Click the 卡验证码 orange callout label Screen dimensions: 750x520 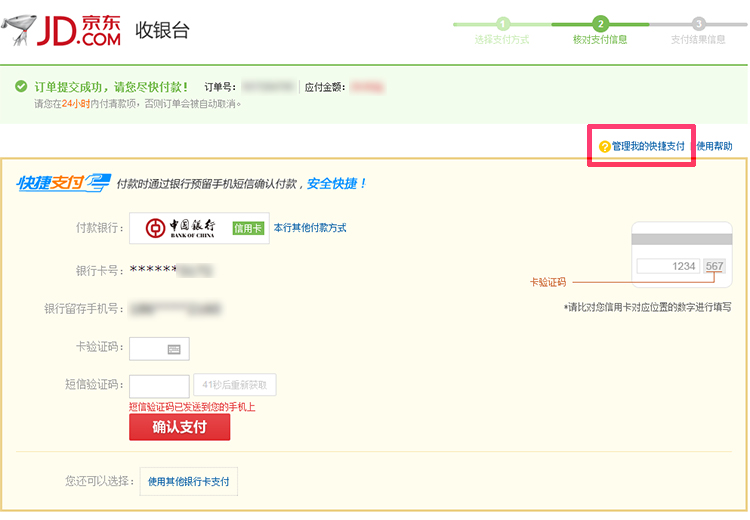pyautogui.click(x=548, y=282)
